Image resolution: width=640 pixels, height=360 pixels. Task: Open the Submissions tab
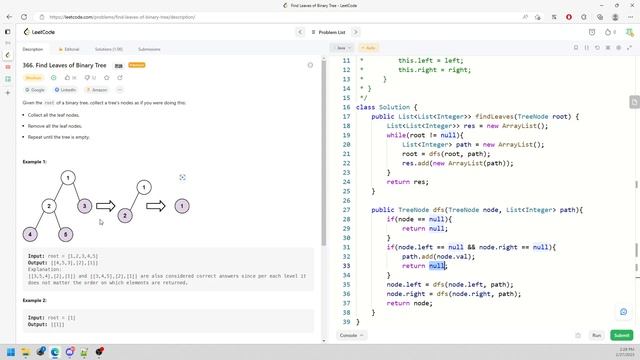149,49
